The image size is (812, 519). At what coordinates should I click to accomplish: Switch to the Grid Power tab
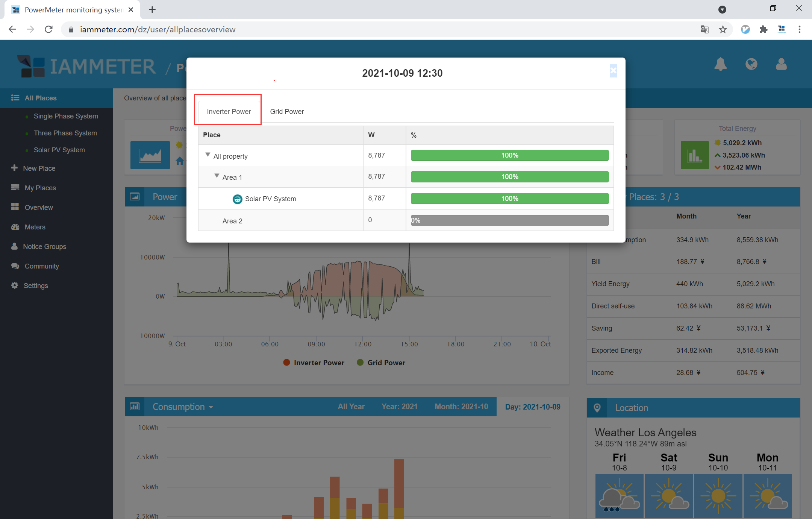[x=287, y=112]
